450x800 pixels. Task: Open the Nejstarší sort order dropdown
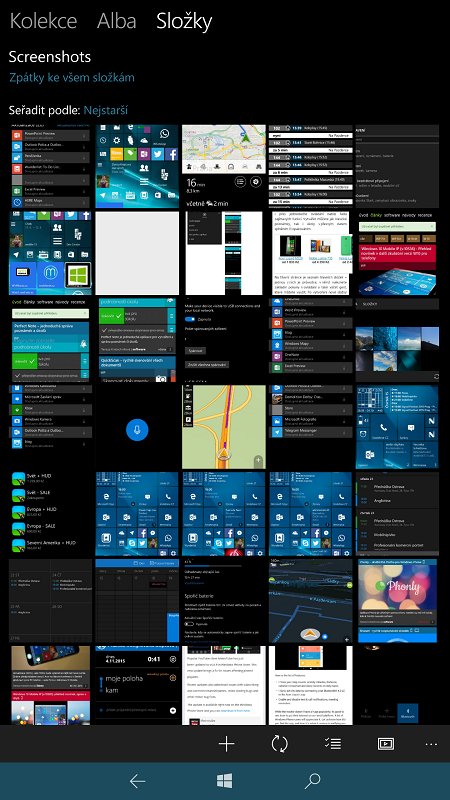[x=106, y=110]
